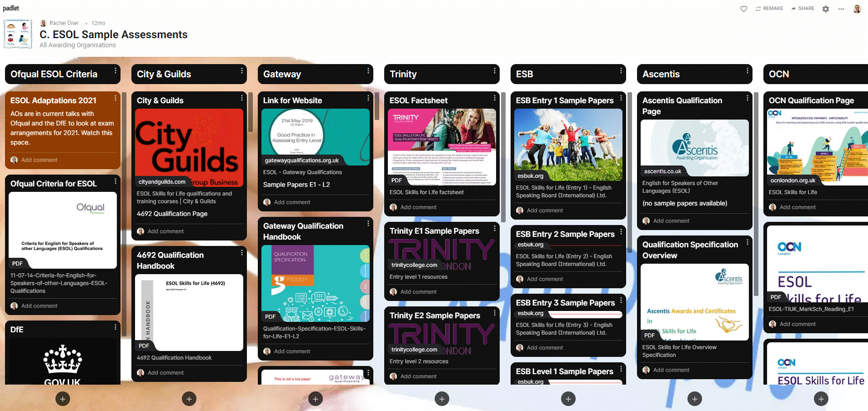Click the heart like icon
868x411 pixels.
[x=744, y=9]
